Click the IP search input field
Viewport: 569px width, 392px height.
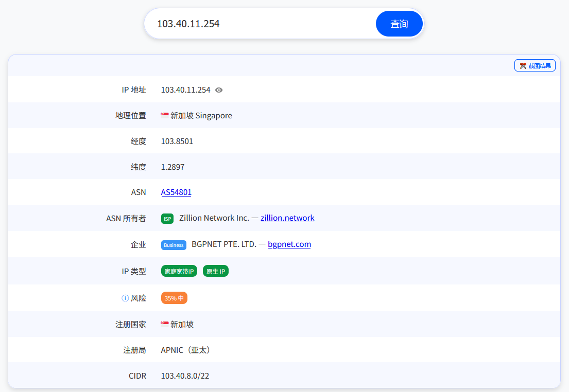[257, 23]
